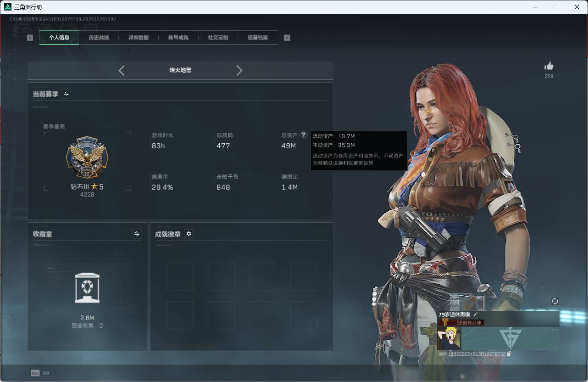Open the 成就徽章 gear settings
588x382 pixels.
click(x=189, y=234)
